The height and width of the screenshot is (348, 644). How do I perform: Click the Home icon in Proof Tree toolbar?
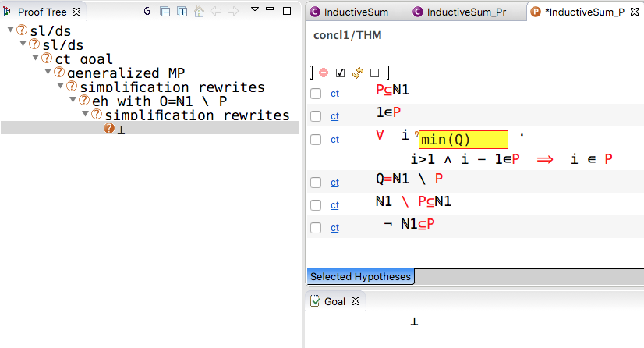(x=199, y=12)
